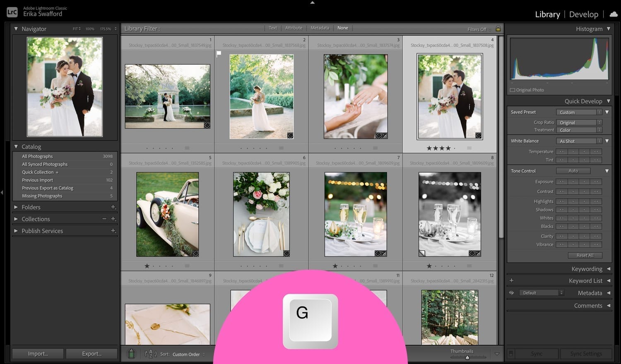621x364 pixels.
Task: Decrease Highlights with single-arrow left button
Action: (573, 201)
